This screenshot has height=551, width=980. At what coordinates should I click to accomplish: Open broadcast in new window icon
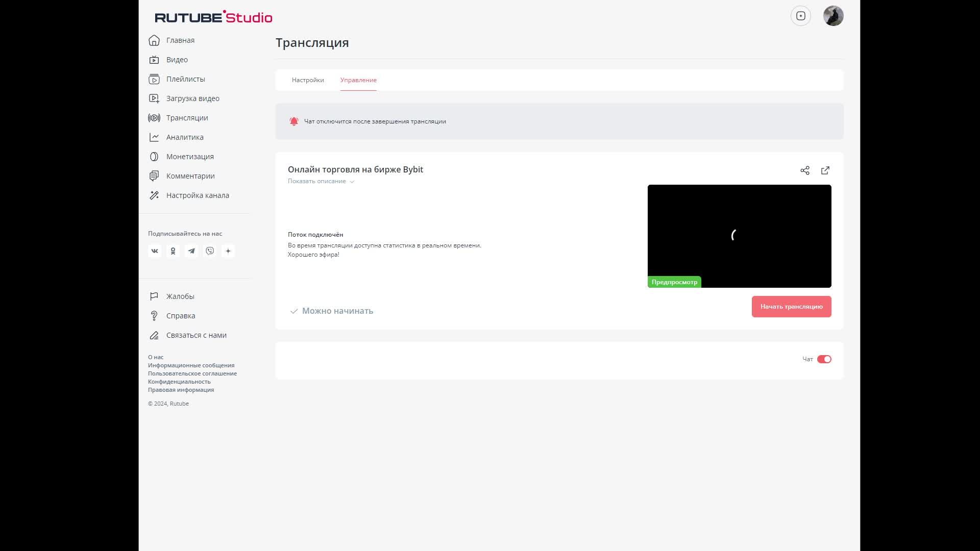pyautogui.click(x=825, y=170)
